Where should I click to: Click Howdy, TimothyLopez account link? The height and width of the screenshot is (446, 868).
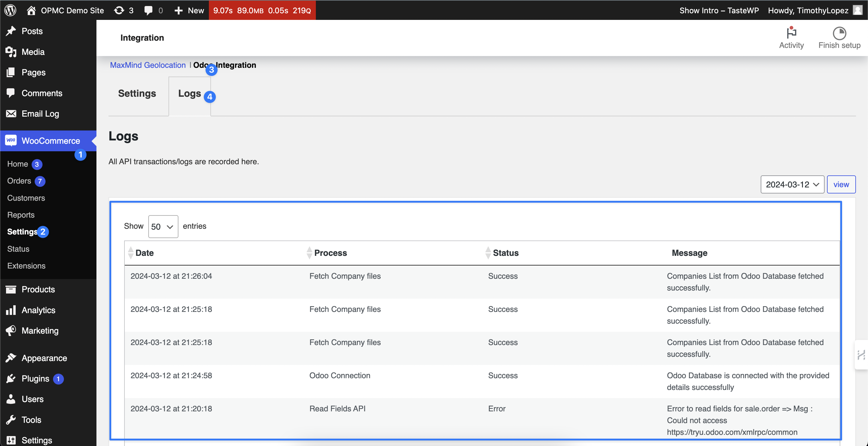click(x=808, y=11)
